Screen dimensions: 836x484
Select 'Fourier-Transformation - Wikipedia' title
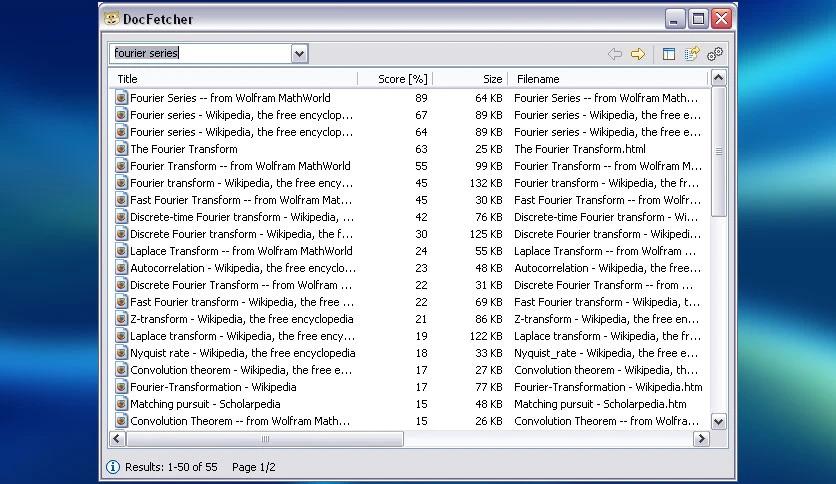213,387
